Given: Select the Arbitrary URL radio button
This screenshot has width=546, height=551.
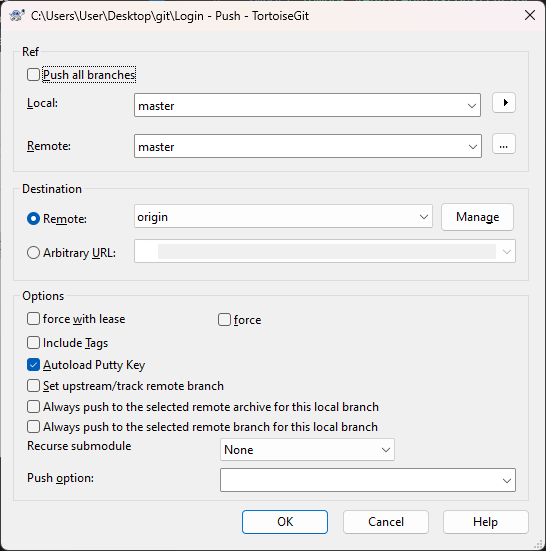Looking at the screenshot, I should (33, 253).
